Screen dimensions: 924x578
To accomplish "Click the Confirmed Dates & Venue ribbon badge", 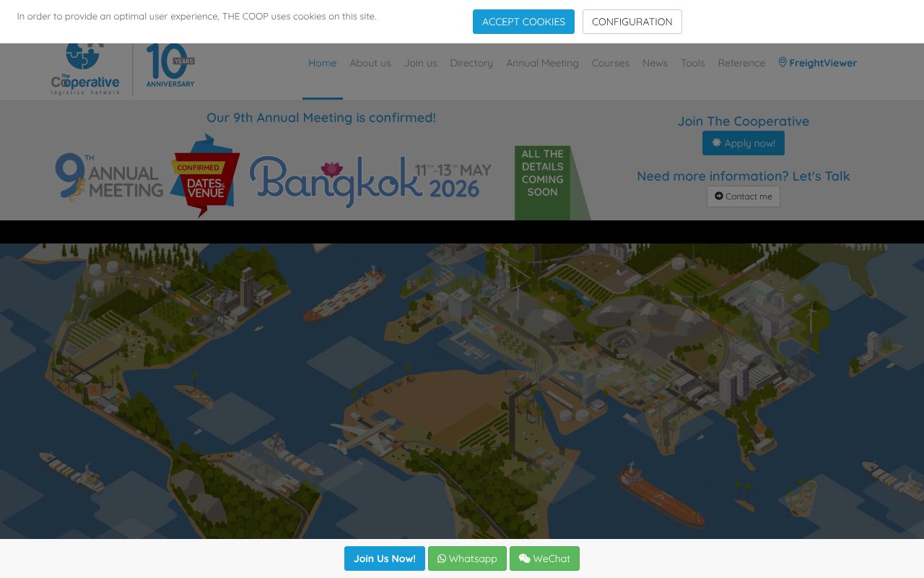I will 205,176.
